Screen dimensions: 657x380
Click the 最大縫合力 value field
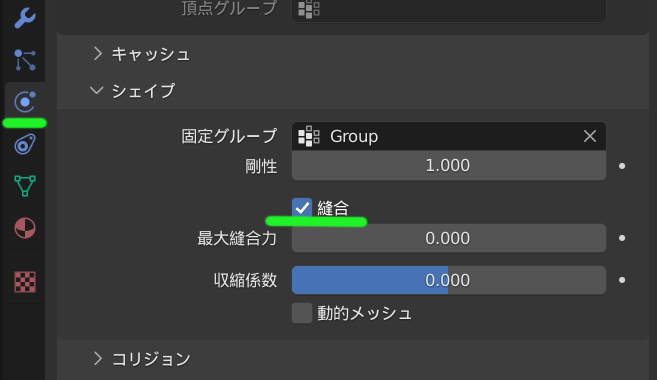click(449, 238)
